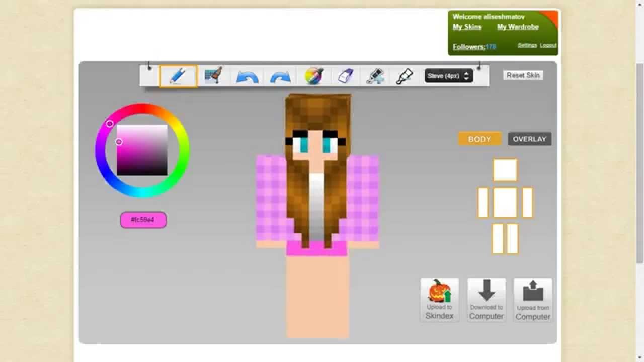This screenshot has width=644, height=362.
Task: Toggle the right-side leg part visibility
Action: pos(513,239)
